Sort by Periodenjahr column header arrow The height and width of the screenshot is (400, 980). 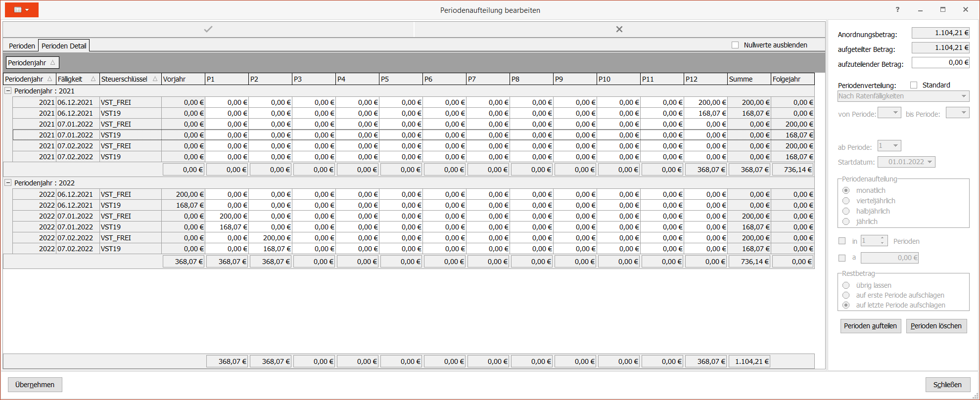point(49,79)
